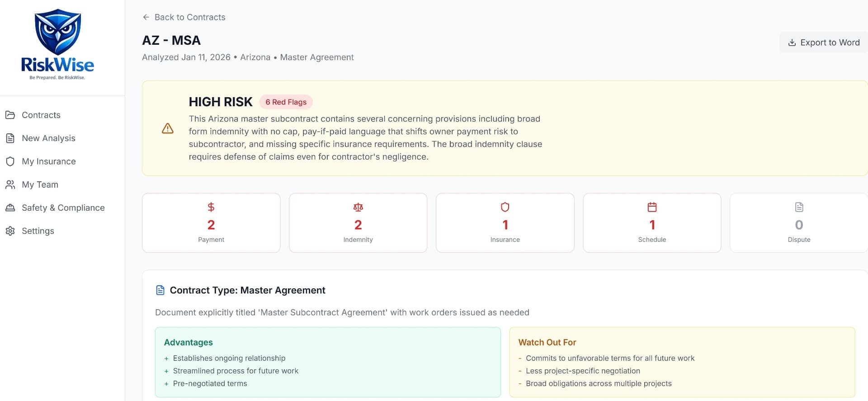Viewport: 868px width, 401px height.
Task: Click 'Pre-negotiated terms' item
Action: pyautogui.click(x=210, y=383)
